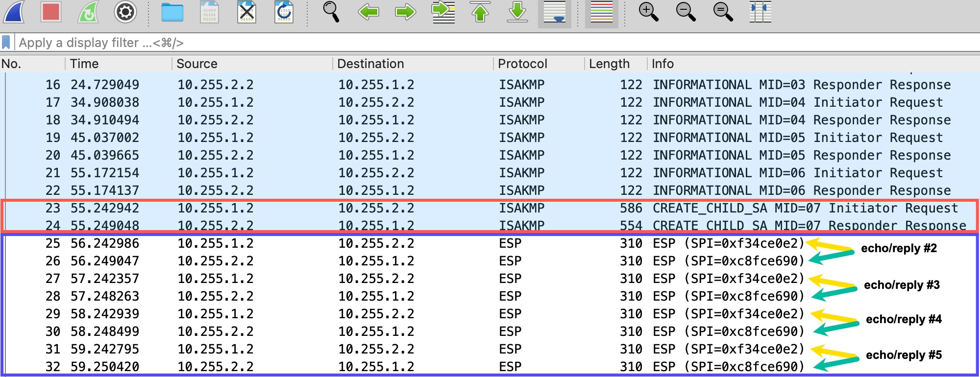Jump to the first packet

[480, 12]
